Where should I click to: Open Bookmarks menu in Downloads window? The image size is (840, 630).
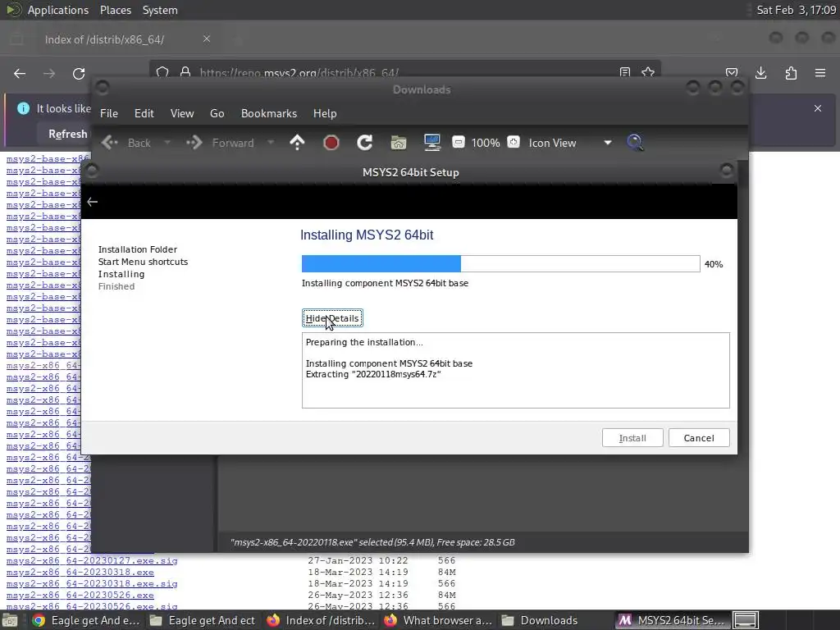click(x=268, y=113)
